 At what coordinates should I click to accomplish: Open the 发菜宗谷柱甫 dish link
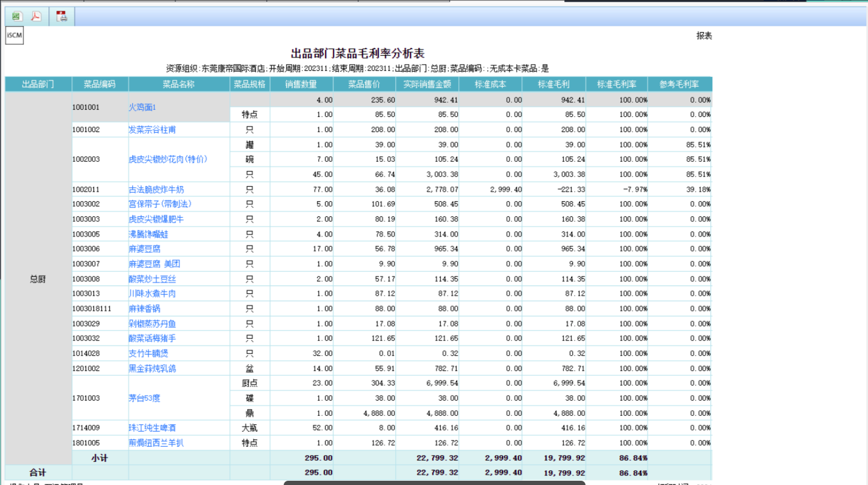pyautogui.click(x=152, y=130)
